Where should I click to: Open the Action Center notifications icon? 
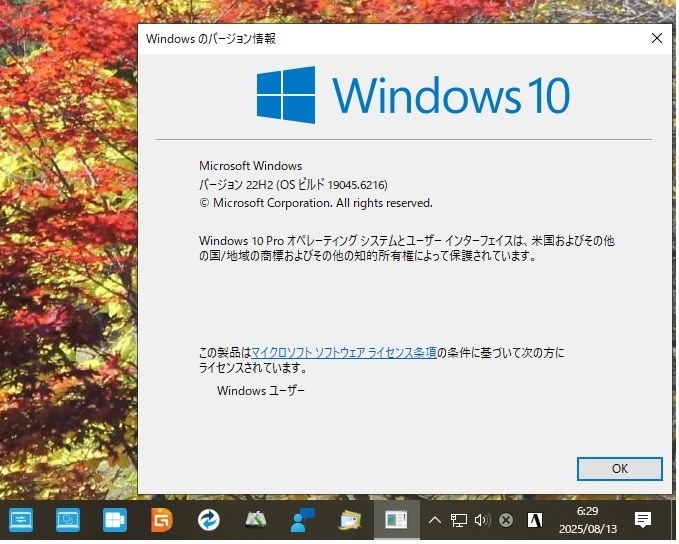[x=643, y=519]
